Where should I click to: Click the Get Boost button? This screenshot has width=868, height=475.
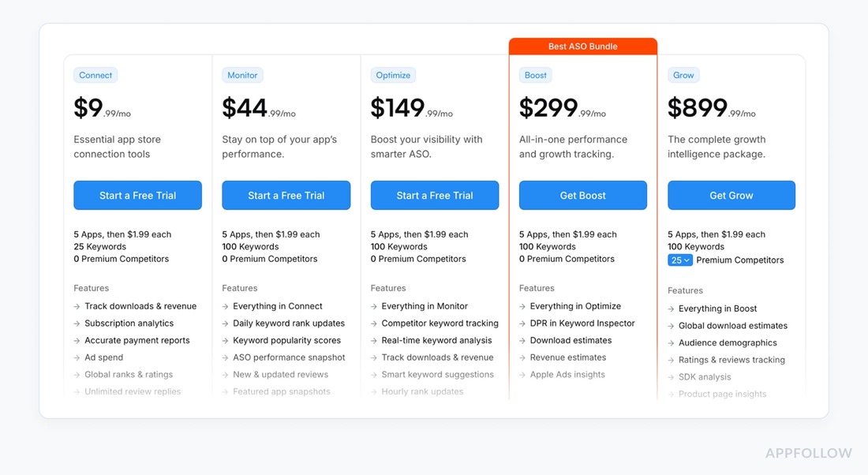582,195
